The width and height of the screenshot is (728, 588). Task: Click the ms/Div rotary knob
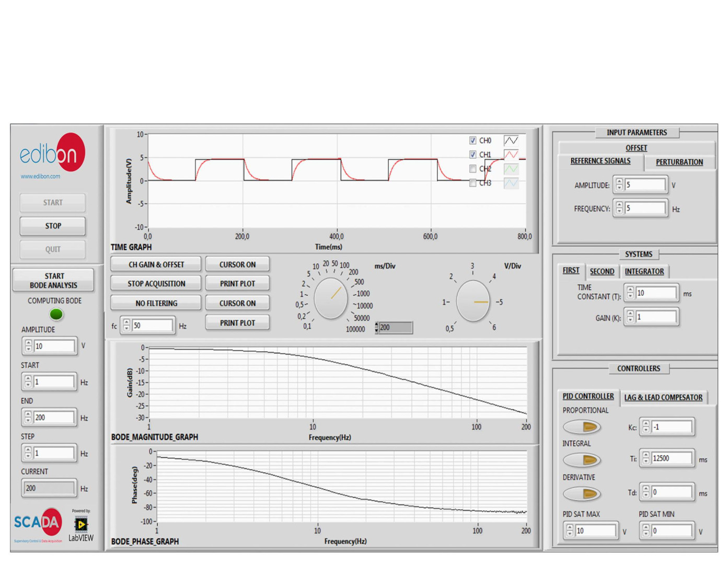point(330,298)
